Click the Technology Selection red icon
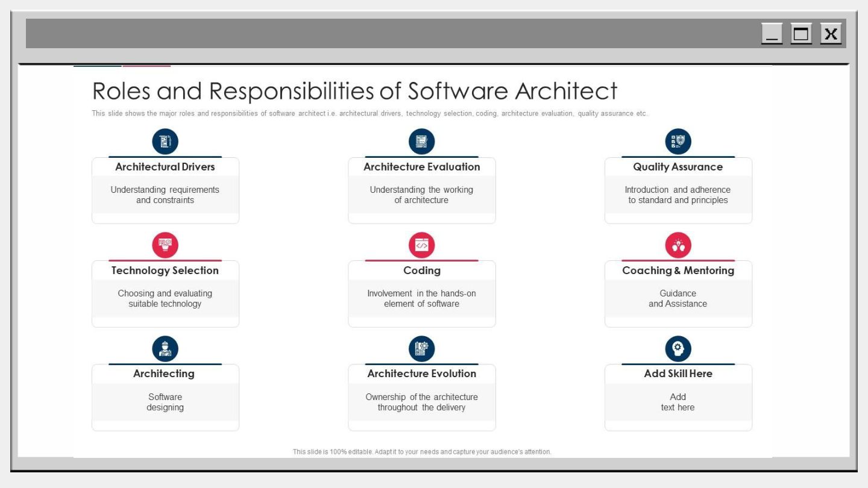 165,245
